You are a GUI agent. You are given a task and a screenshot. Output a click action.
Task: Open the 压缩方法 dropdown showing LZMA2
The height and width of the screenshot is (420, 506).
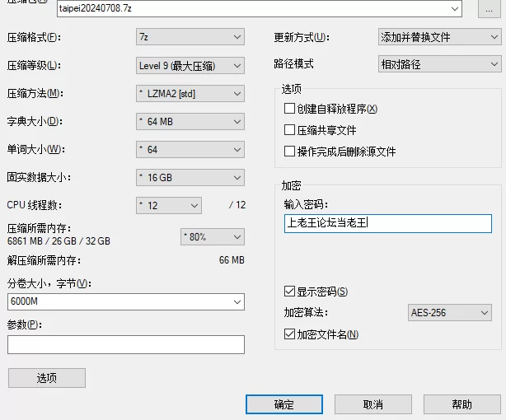tap(190, 94)
